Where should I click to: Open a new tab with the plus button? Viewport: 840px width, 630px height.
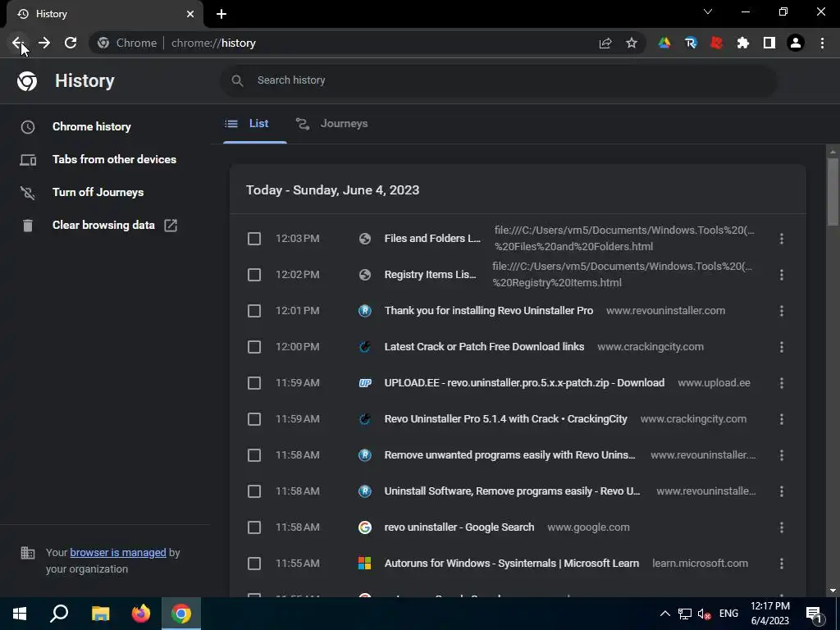[221, 14]
